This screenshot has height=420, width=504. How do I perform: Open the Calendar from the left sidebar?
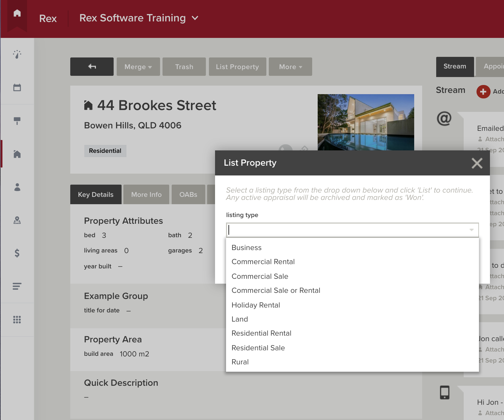[x=17, y=87]
